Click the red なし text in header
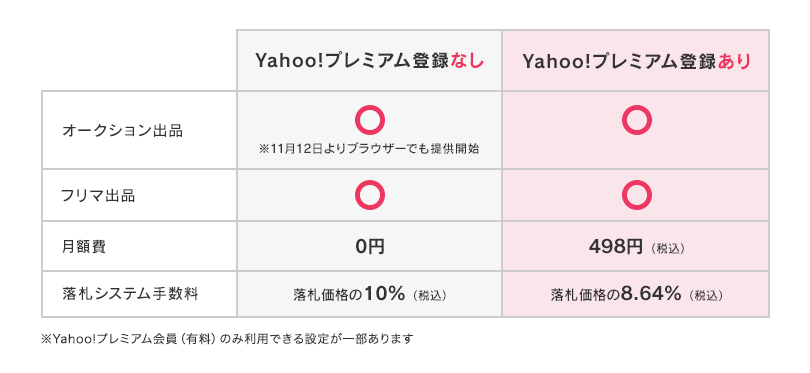Image resolution: width=810 pixels, height=373 pixels. click(468, 61)
